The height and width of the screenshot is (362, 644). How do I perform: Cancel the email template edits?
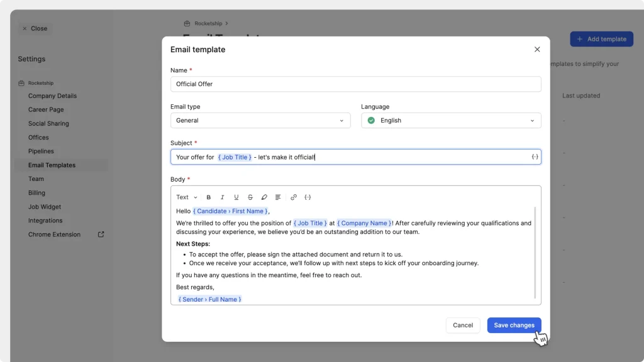click(x=463, y=325)
